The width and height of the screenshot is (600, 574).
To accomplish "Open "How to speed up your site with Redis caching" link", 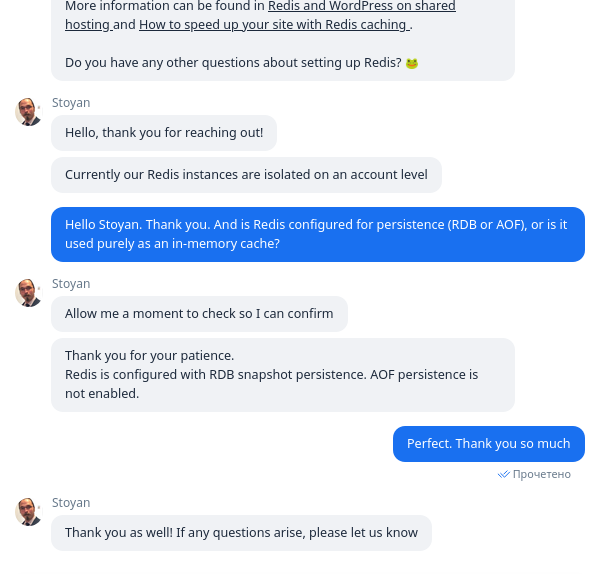I will pos(274,24).
